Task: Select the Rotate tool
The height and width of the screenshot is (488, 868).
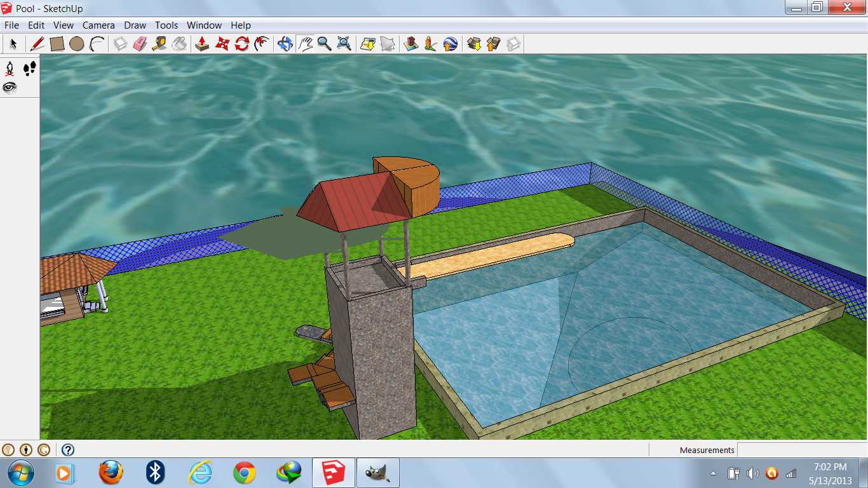Action: [x=242, y=44]
